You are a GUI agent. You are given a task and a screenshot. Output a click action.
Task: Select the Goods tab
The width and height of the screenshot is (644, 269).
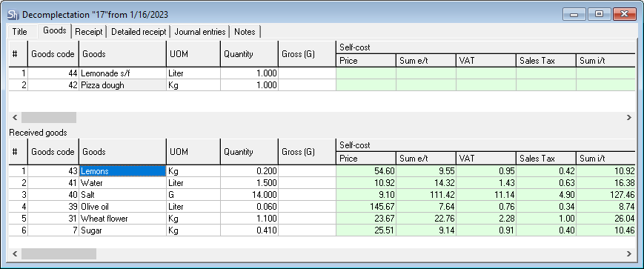[55, 31]
